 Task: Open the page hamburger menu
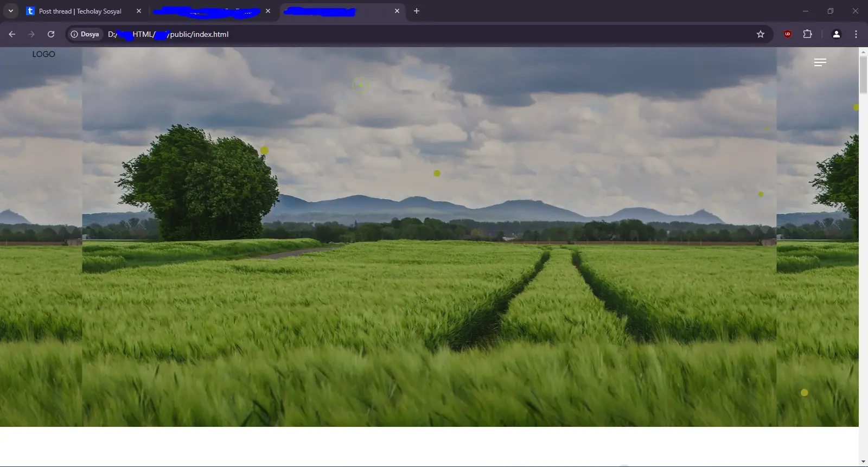820,62
